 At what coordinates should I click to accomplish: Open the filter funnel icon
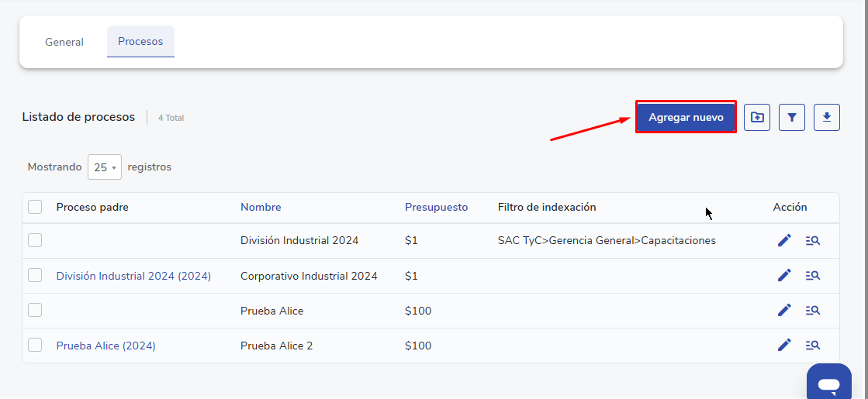[792, 118]
